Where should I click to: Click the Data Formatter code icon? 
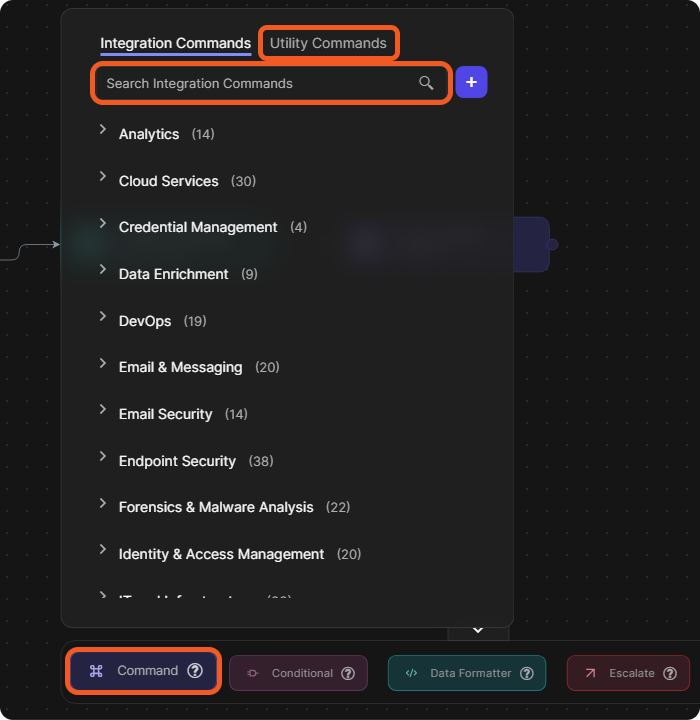[412, 673]
